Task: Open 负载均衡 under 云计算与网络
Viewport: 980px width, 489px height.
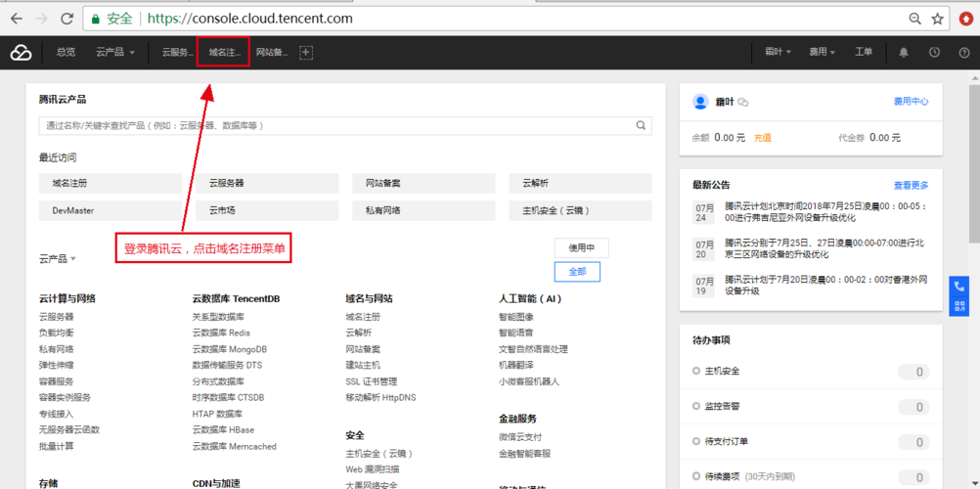Action: 57,333
